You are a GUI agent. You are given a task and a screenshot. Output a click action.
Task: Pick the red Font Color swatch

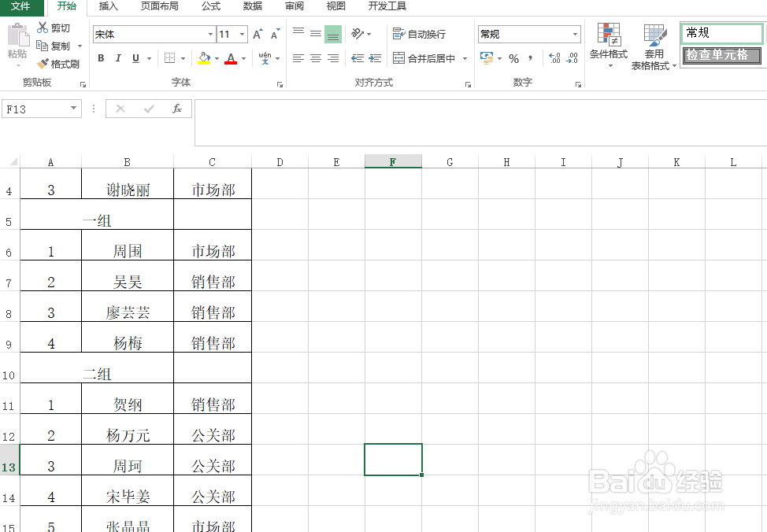[x=231, y=59]
